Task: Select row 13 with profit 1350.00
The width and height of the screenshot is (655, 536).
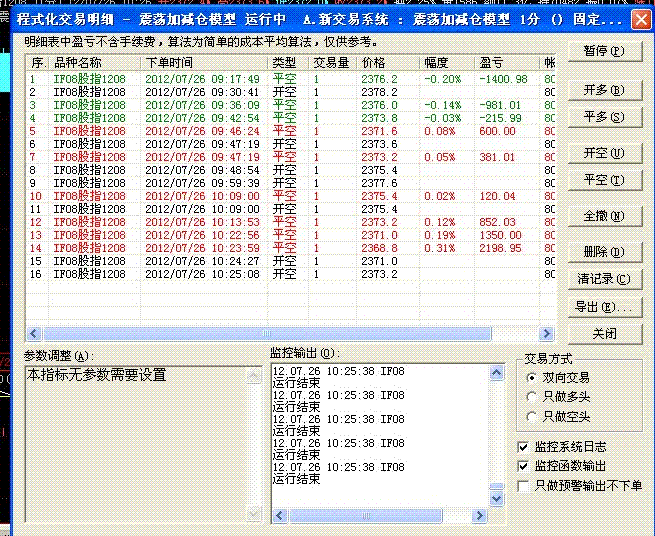Action: click(x=291, y=235)
